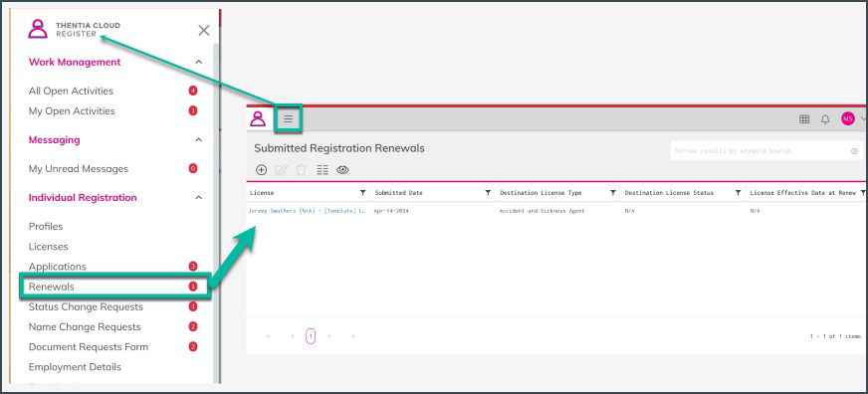Open notifications bell
This screenshot has width=868, height=394.
(825, 119)
